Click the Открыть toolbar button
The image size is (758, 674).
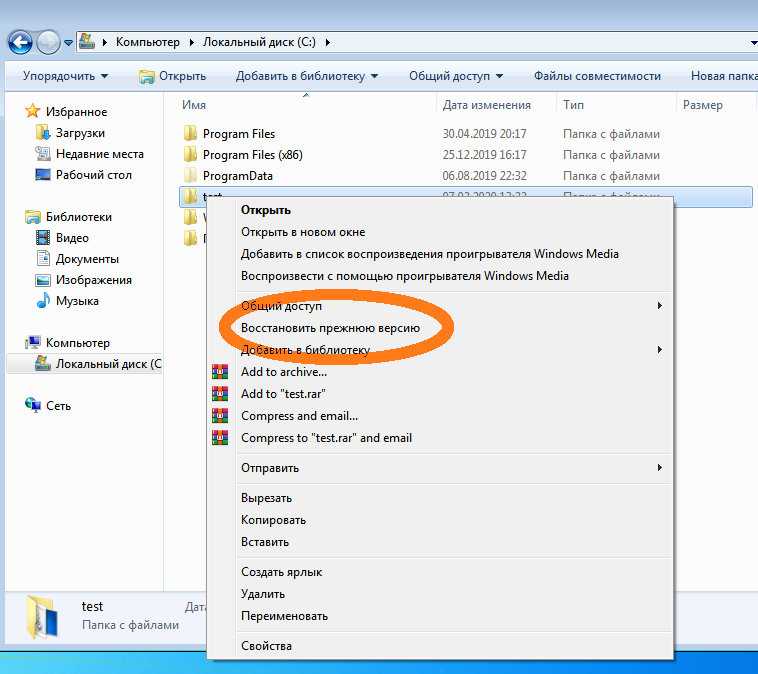click(x=172, y=76)
